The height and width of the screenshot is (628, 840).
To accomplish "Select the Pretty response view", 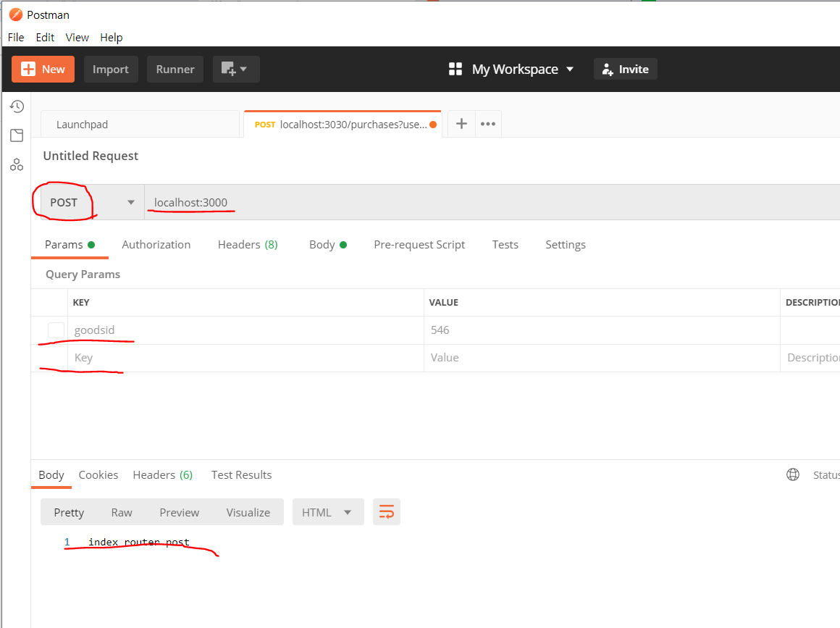I will point(69,512).
